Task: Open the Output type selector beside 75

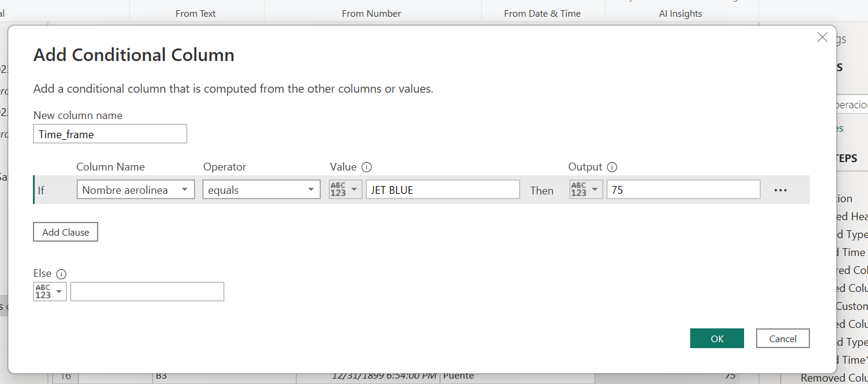Action: pyautogui.click(x=586, y=190)
